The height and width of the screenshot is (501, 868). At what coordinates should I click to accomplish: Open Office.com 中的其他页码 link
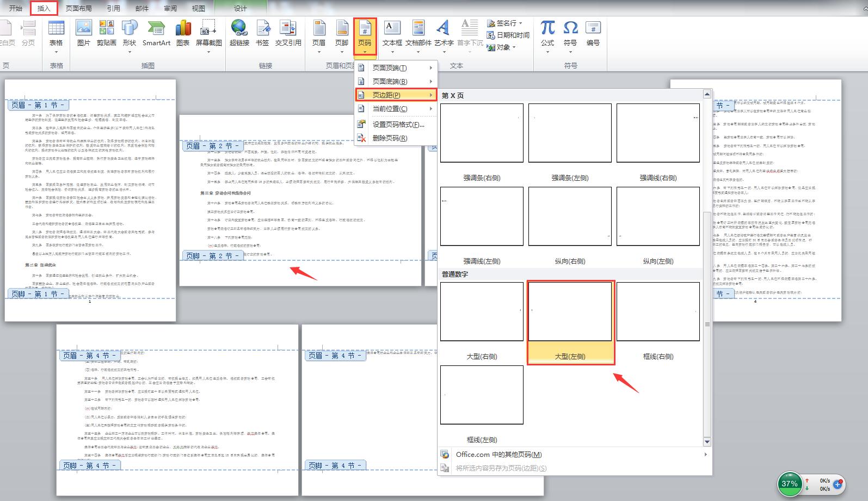tap(498, 455)
